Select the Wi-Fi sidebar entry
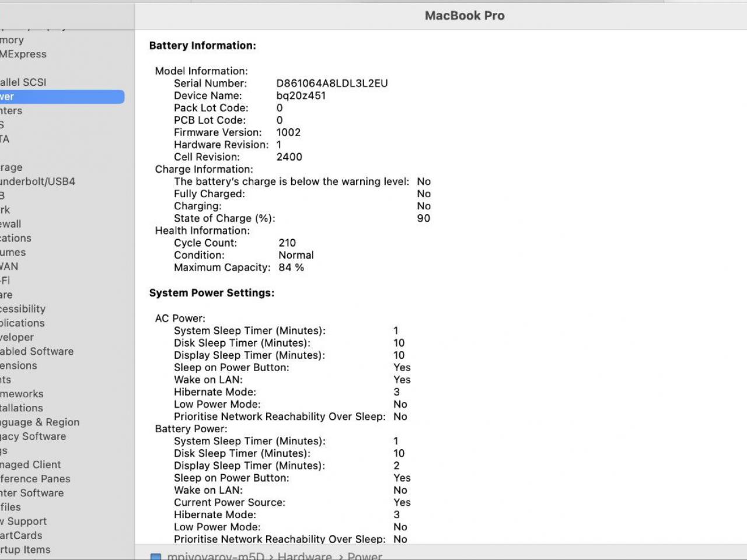747x560 pixels. (x=5, y=281)
